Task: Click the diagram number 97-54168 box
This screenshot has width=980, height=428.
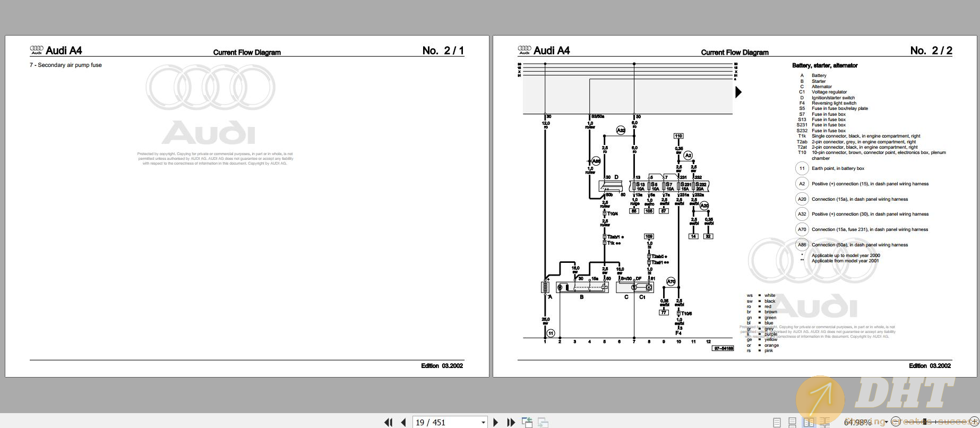Action: tap(723, 348)
